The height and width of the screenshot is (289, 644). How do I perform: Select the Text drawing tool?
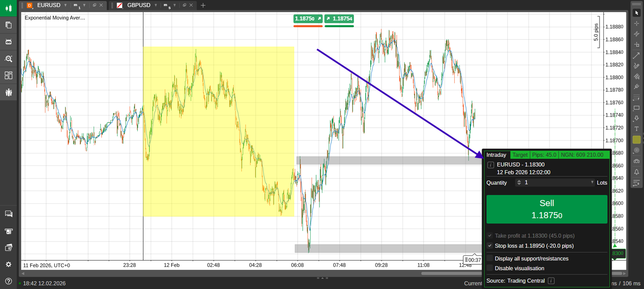(x=636, y=129)
